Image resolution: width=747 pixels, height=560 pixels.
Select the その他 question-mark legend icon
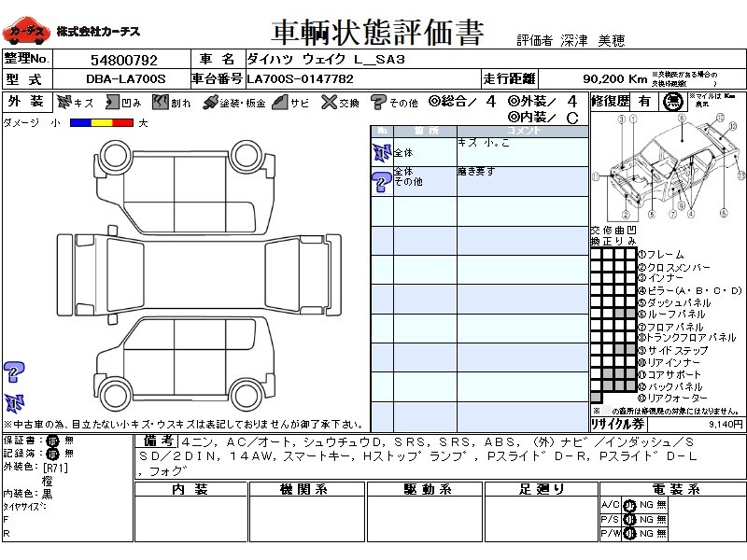(378, 102)
